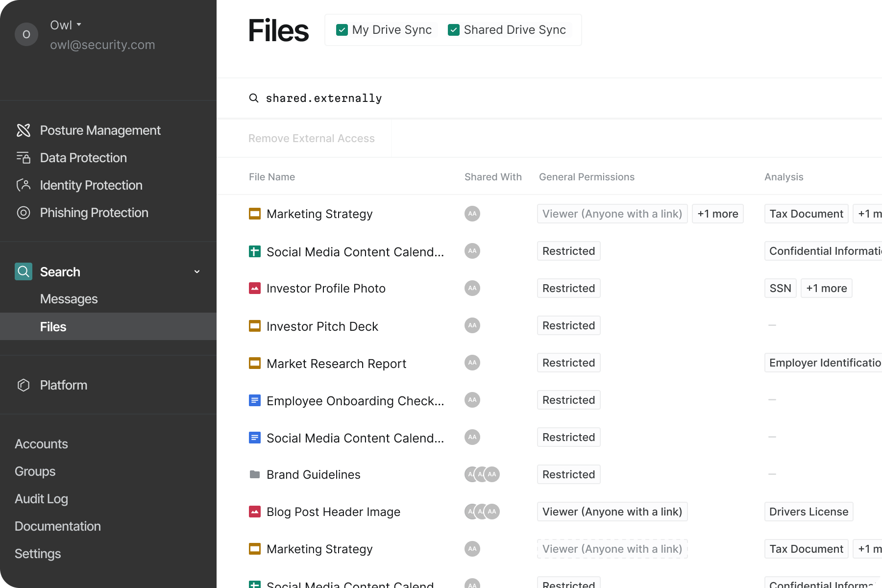This screenshot has height=588, width=882.
Task: Open the Platform section
Action: coord(64,385)
